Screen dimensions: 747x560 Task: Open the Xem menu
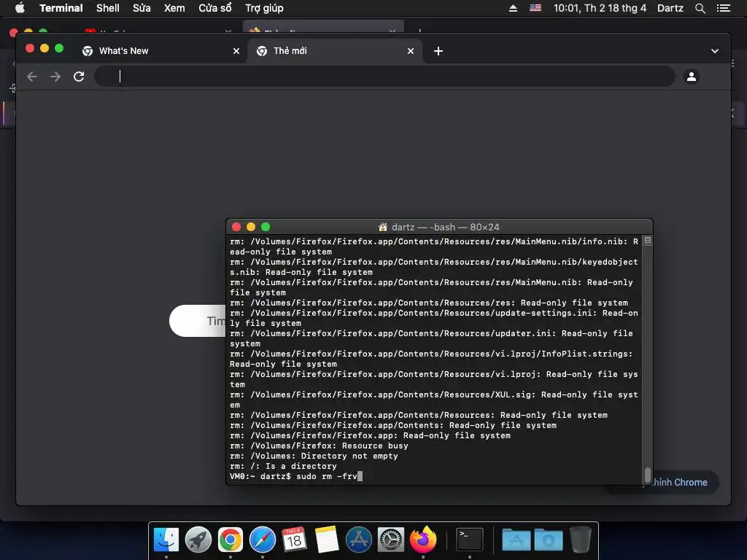point(174,8)
